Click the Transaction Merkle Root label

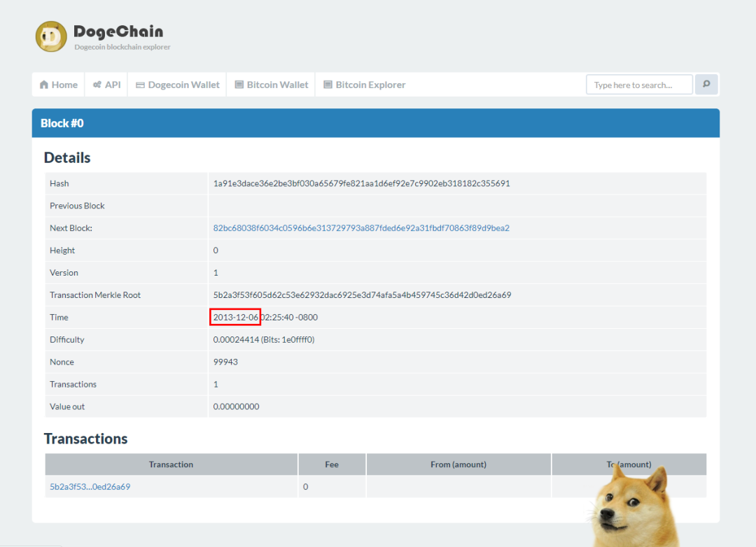[x=95, y=295]
